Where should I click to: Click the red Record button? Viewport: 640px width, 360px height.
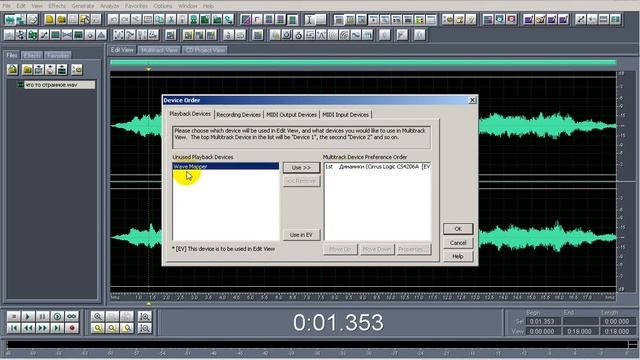tap(72, 328)
